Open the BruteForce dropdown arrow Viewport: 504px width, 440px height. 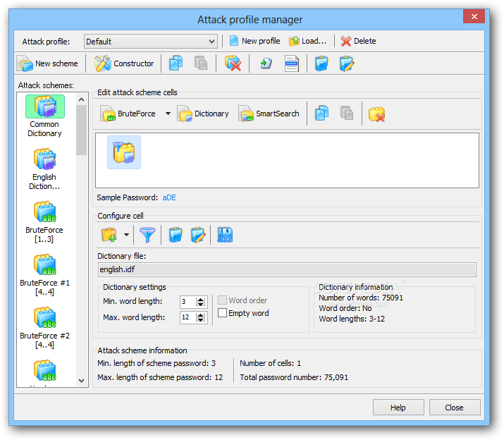(168, 114)
